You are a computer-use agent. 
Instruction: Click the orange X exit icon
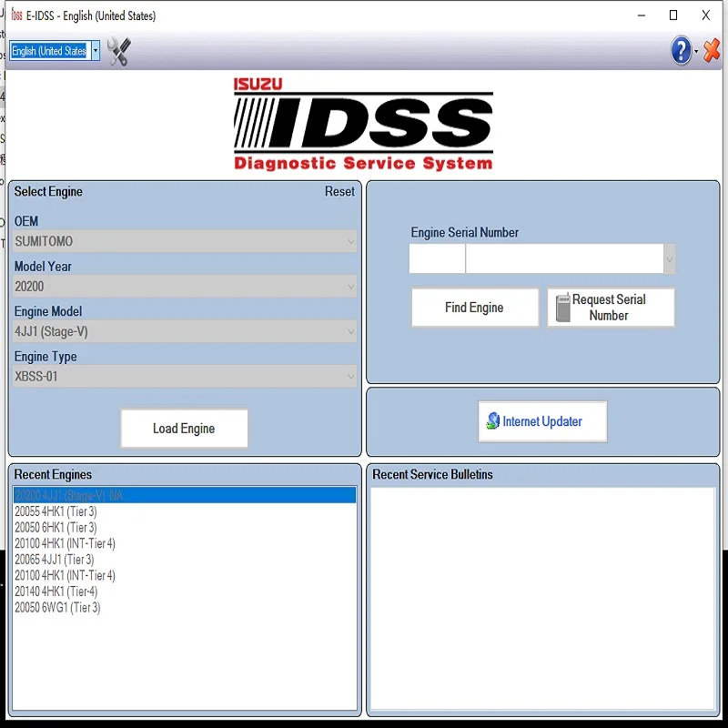tap(712, 51)
